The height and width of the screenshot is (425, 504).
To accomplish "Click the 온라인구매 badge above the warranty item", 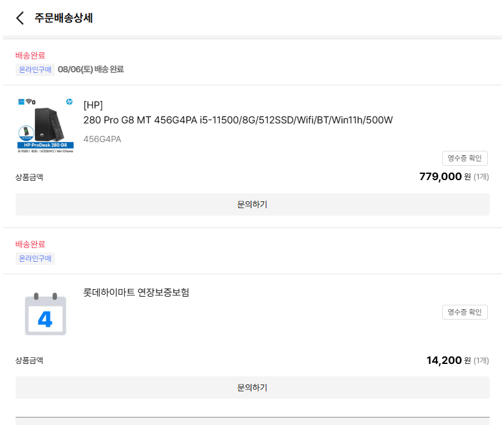I will click(x=35, y=258).
